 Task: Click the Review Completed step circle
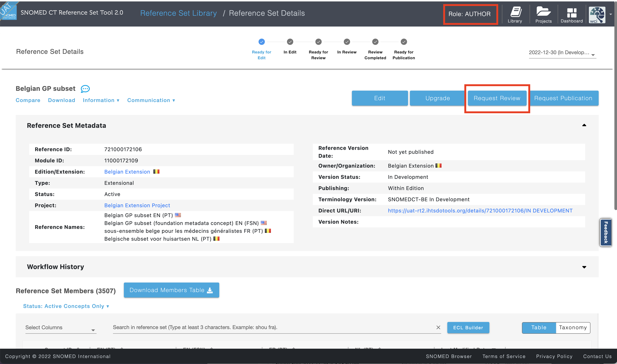(x=375, y=42)
